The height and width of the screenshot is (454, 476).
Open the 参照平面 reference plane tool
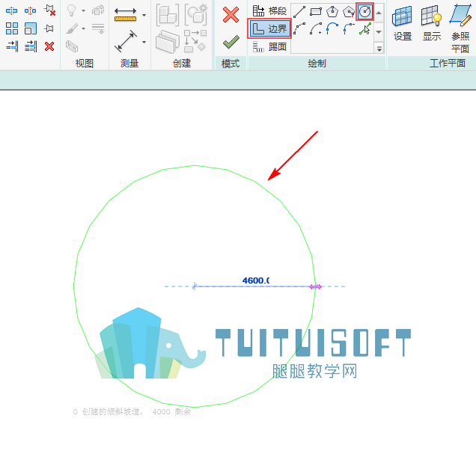(460, 29)
